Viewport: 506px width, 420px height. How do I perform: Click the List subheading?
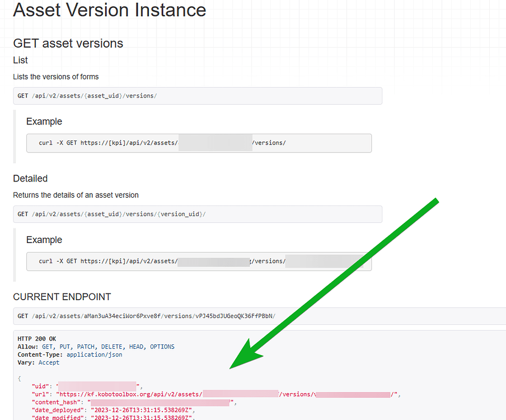[x=20, y=60]
